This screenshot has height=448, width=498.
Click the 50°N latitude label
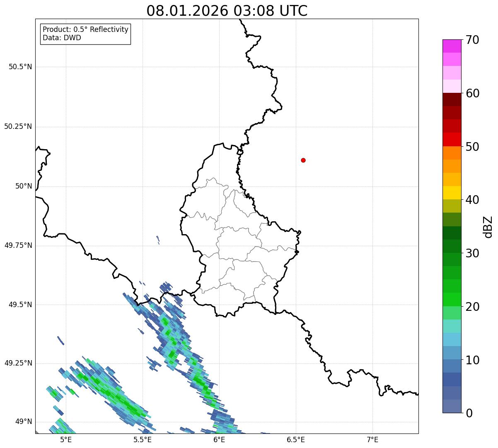[24, 186]
